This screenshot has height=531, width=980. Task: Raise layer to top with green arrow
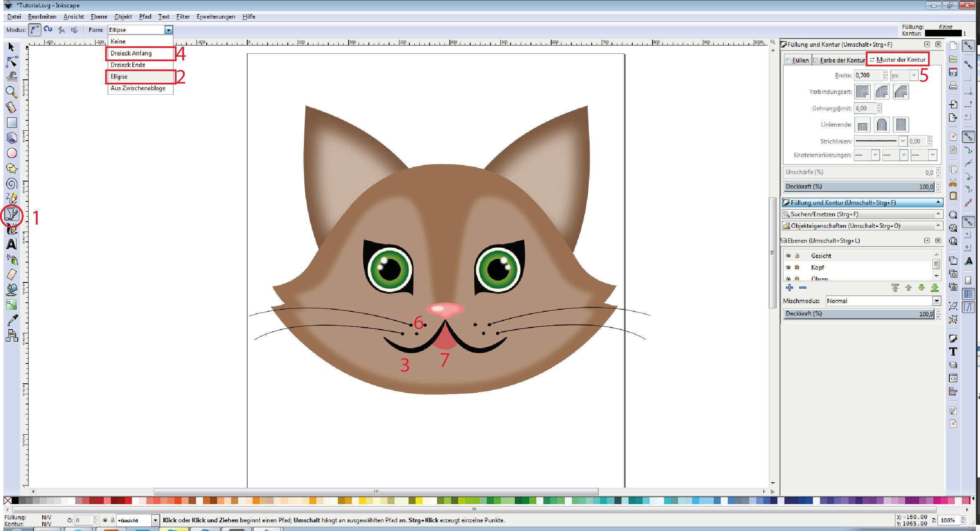coord(895,287)
